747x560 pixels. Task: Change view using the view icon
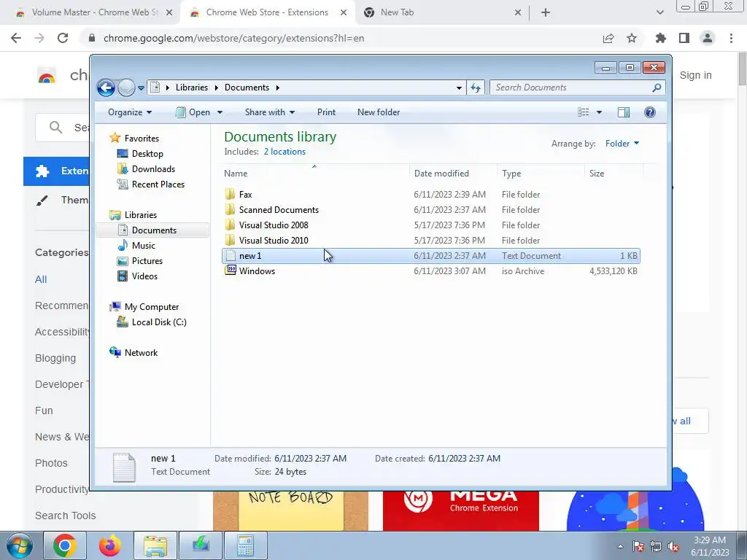pyautogui.click(x=583, y=112)
